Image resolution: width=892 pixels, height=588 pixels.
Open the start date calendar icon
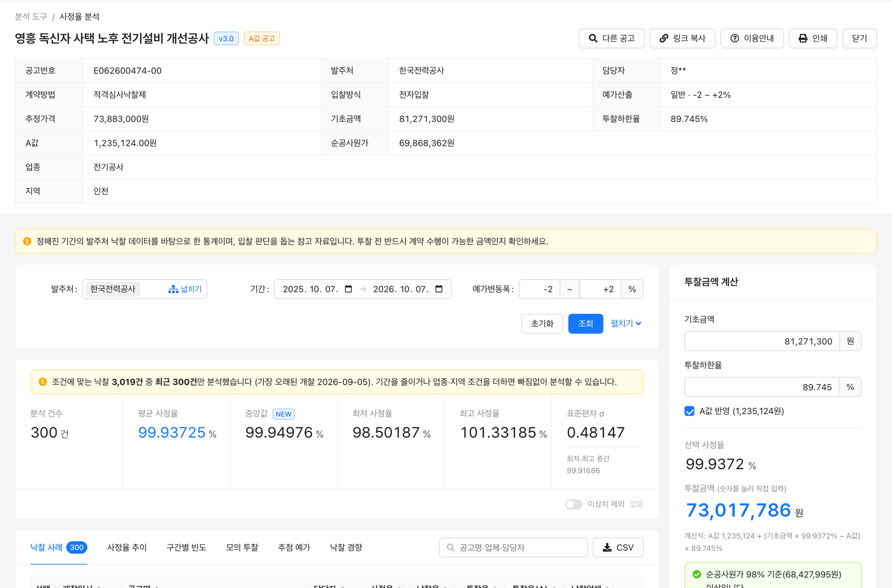pos(349,289)
